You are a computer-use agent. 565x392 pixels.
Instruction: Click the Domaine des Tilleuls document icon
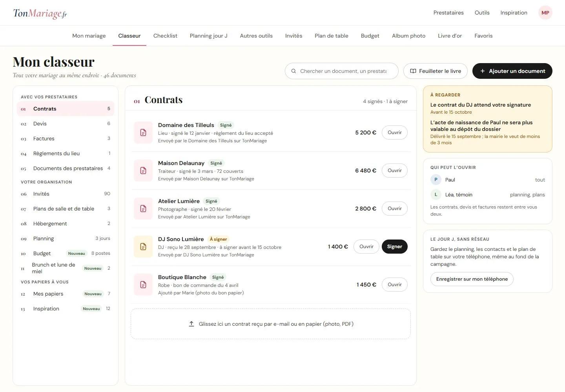143,132
